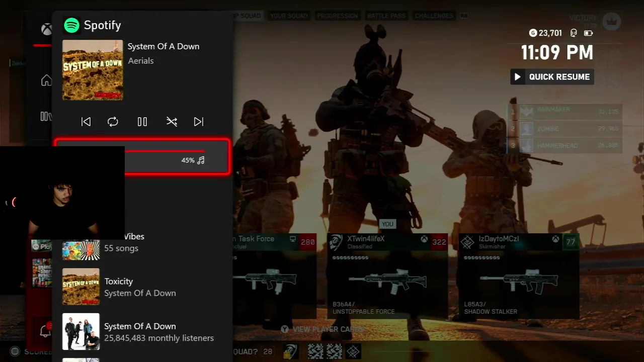Open the notifications bell icon

(45, 331)
